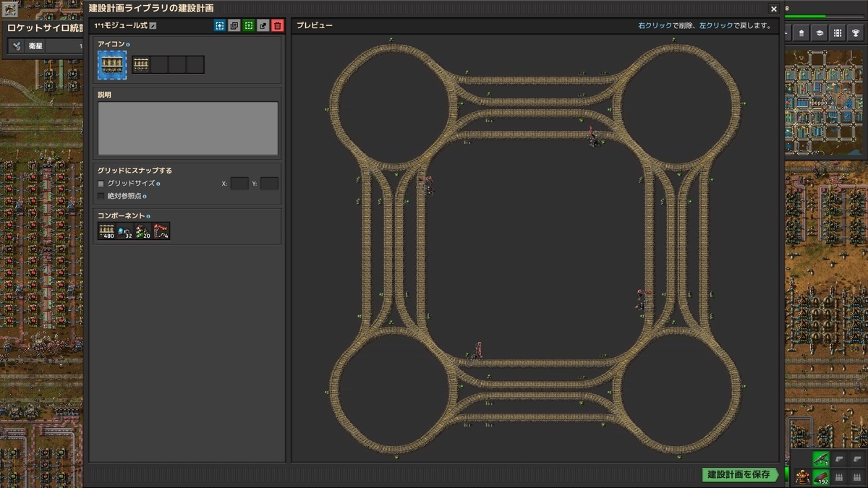The width and height of the screenshot is (868, 488).
Task: Click the rename pencil icon beside blueprint name
Action: (153, 26)
